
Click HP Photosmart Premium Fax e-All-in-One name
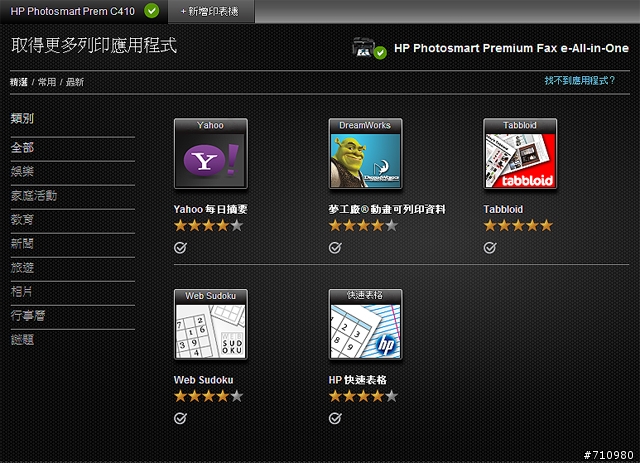tap(511, 48)
